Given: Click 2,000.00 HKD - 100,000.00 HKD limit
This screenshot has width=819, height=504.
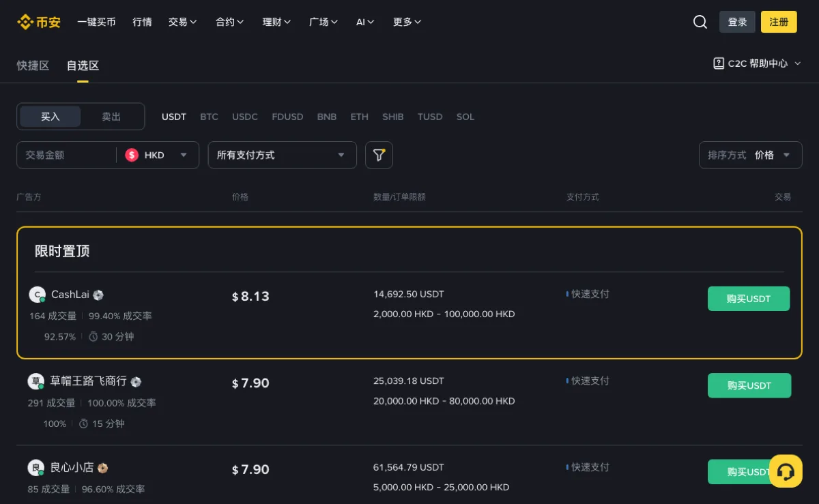Looking at the screenshot, I should 444,314.
